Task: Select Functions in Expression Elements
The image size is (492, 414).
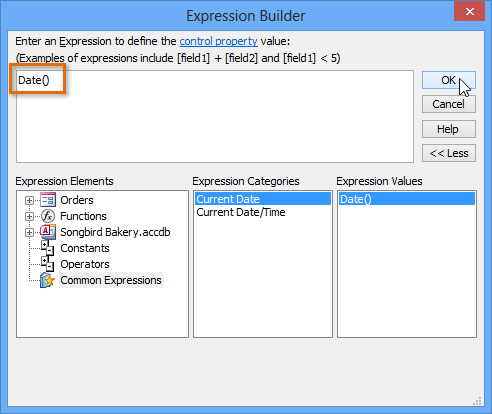Action: pyautogui.click(x=83, y=216)
